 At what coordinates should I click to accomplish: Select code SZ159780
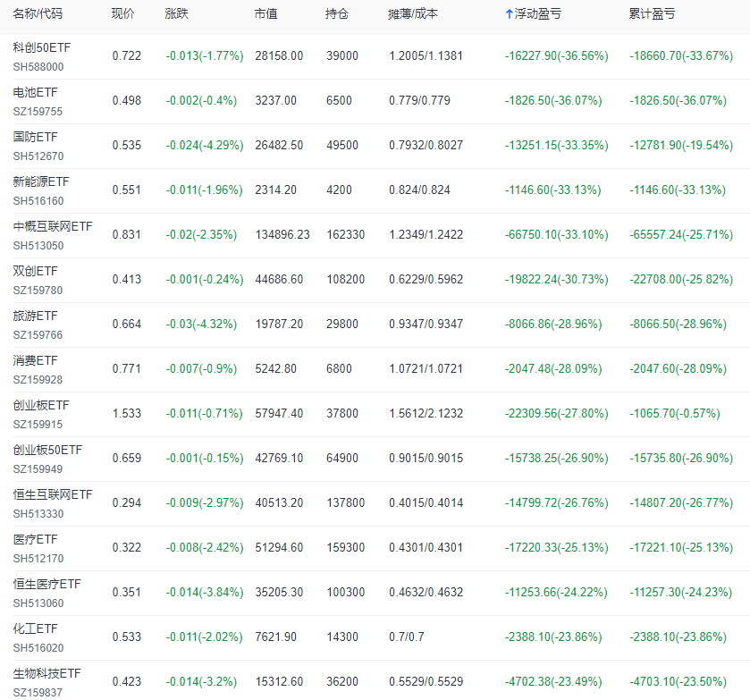point(38,291)
